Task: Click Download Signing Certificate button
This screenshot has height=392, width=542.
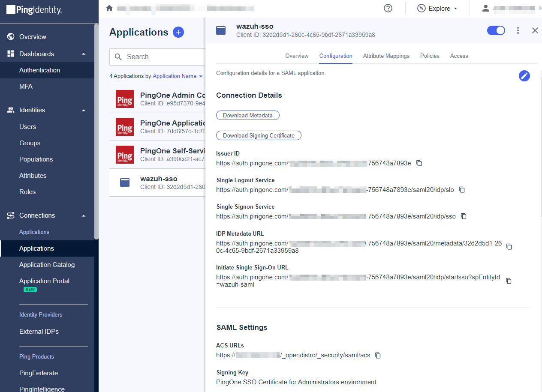Action: click(259, 135)
